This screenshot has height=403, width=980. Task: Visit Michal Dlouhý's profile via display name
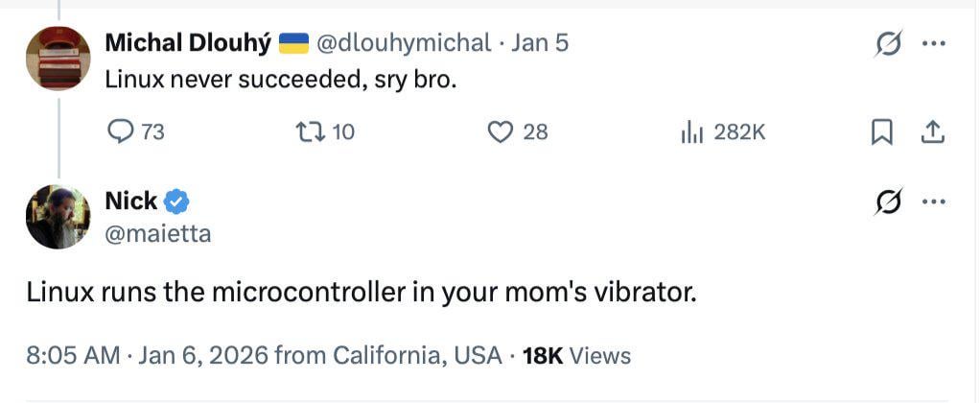(187, 43)
